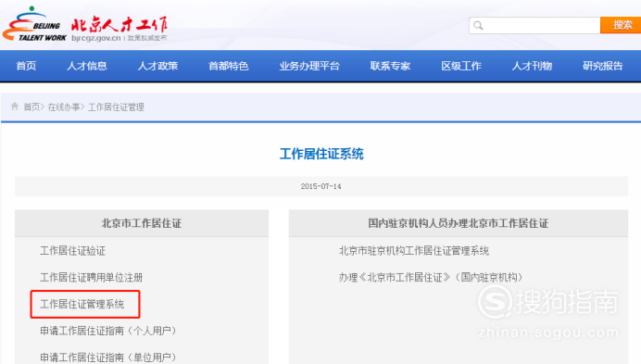The height and width of the screenshot is (364, 641).
Task: Click 工作居住证管理 breadcrumb text
Action: coord(116,107)
